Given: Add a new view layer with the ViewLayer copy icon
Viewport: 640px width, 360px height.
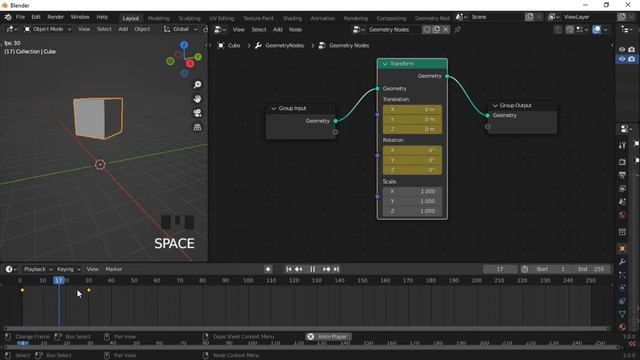Looking at the screenshot, I should pyautogui.click(x=622, y=17).
